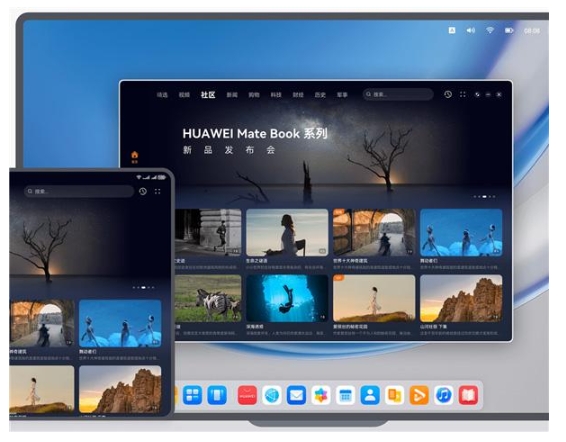Open the Huawei AppGallery icon in dock
The height and width of the screenshot is (442, 566).
[247, 395]
